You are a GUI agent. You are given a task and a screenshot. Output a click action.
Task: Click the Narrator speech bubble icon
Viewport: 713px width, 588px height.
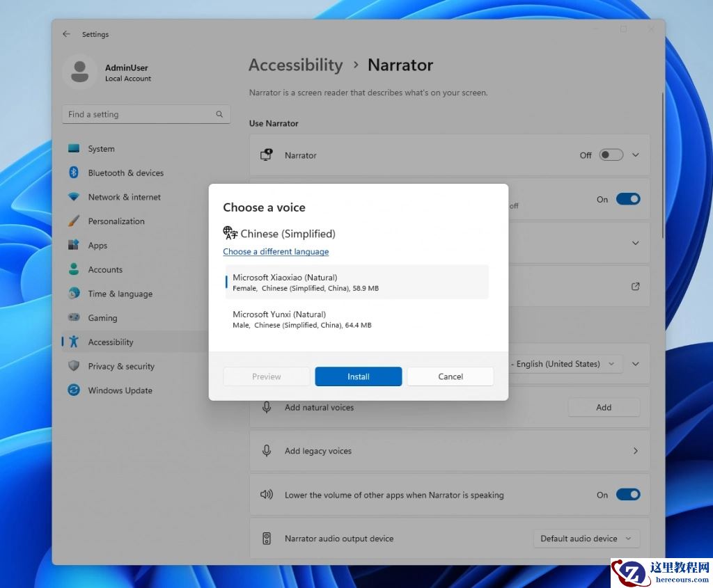[x=267, y=154]
